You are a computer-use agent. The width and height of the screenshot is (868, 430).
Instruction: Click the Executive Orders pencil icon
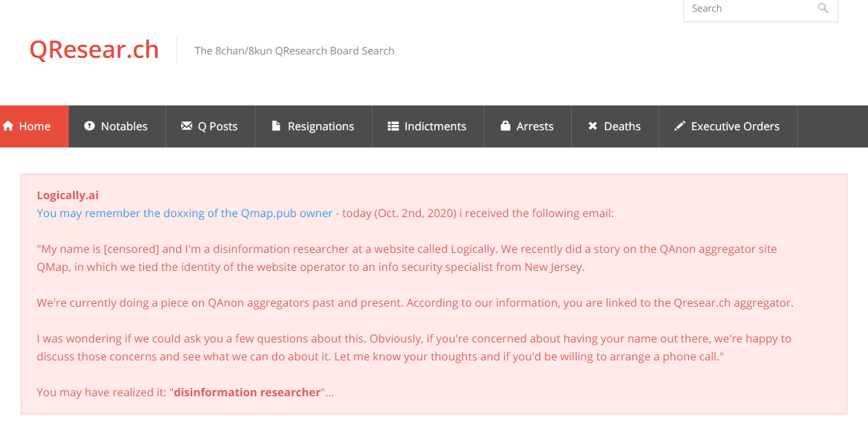point(680,126)
